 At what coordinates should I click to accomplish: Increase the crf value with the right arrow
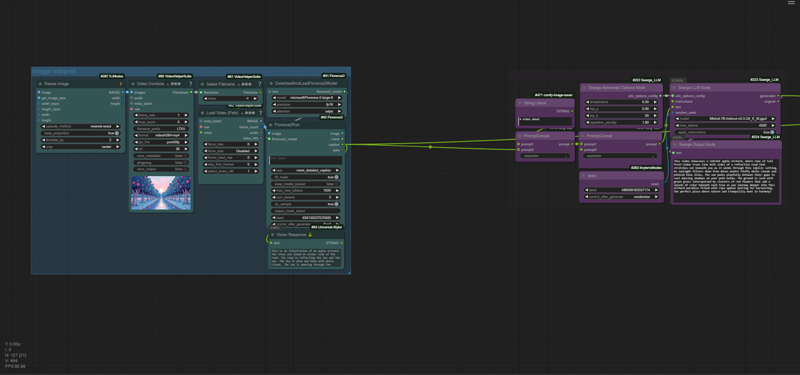point(187,148)
